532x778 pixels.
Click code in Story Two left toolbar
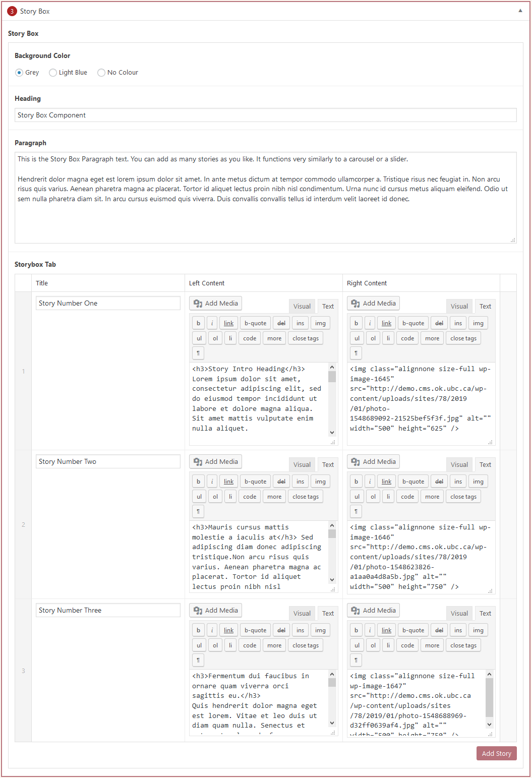click(250, 497)
